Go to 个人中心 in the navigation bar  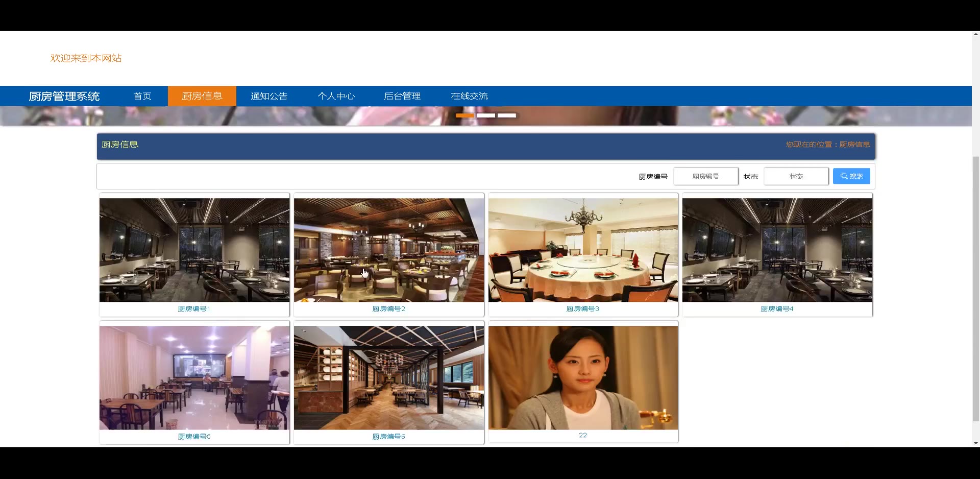(x=336, y=96)
